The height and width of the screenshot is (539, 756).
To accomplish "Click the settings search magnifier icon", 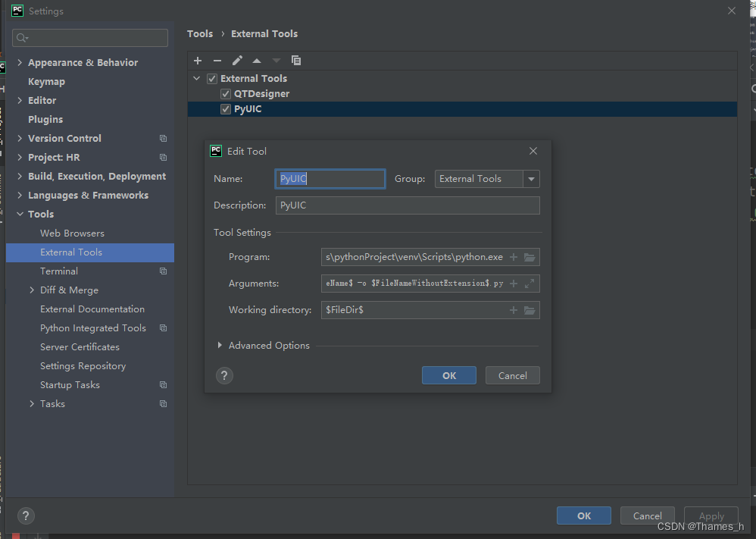I will 22,38.
